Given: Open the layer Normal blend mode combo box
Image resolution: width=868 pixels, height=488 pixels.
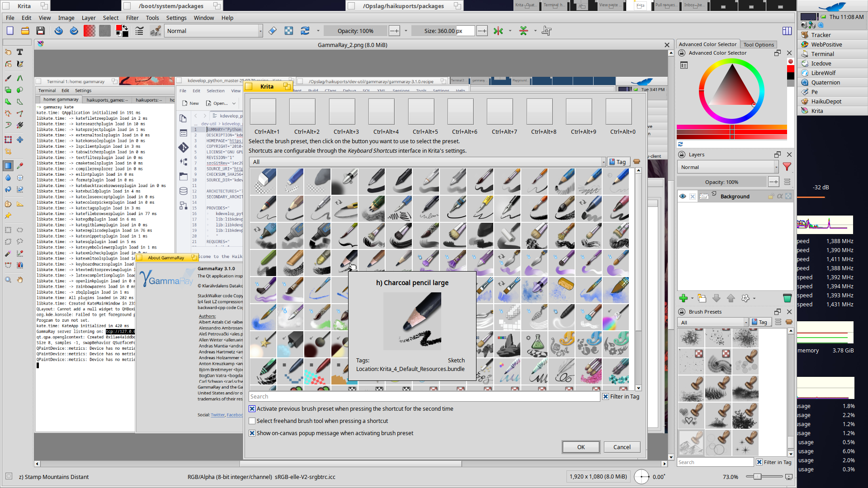Looking at the screenshot, I should click(727, 167).
